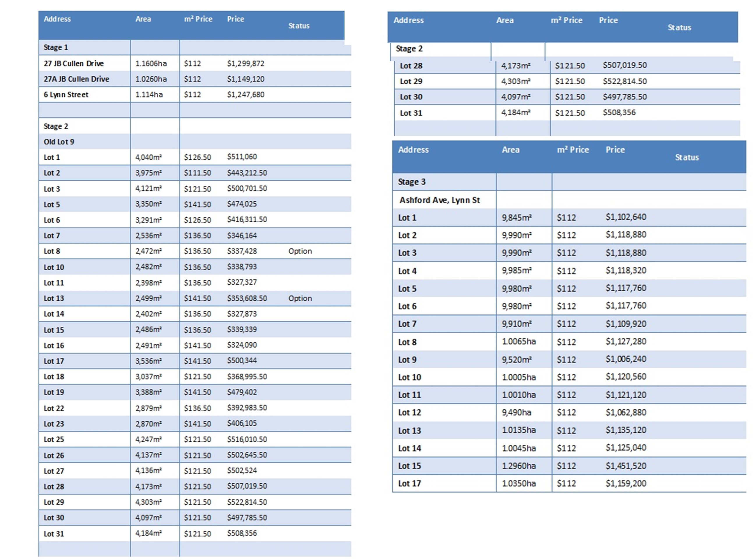The width and height of the screenshot is (754, 560).
Task: Click the 6 Lynn Street address cell
Action: click(66, 95)
